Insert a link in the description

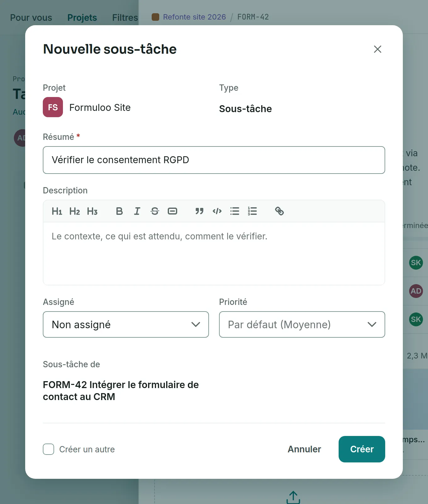(279, 211)
